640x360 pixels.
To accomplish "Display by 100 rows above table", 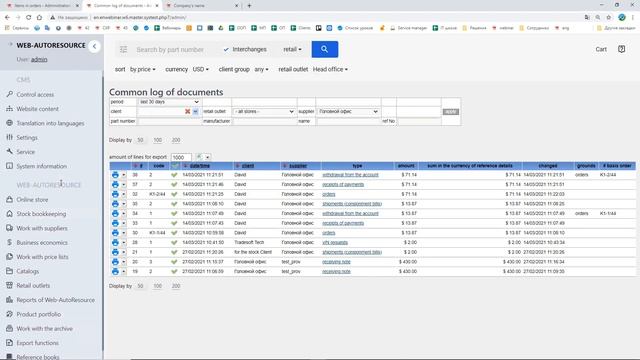I will 158,140.
